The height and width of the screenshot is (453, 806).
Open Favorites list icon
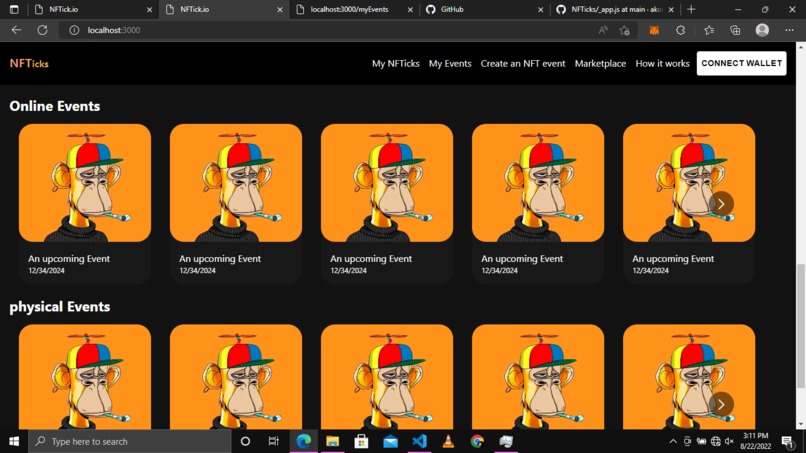[x=709, y=30]
